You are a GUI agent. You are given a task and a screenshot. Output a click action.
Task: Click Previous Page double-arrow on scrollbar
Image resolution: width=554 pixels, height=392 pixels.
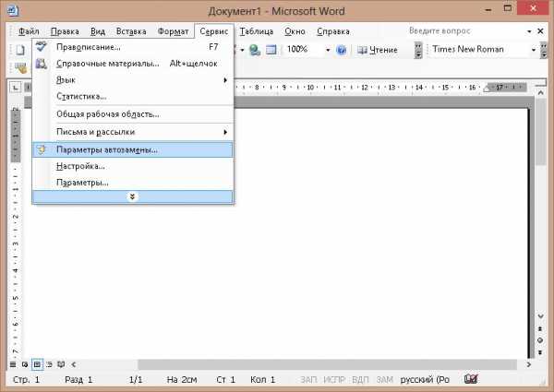point(540,329)
